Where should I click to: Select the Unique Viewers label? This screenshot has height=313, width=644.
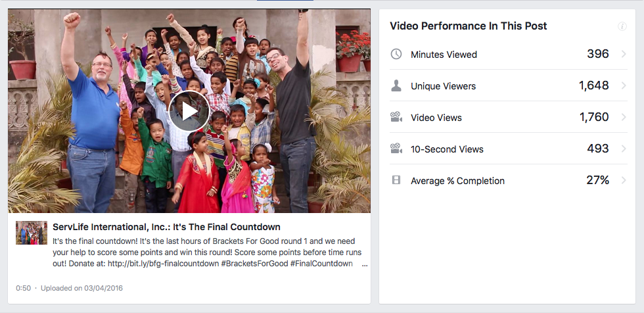point(443,86)
